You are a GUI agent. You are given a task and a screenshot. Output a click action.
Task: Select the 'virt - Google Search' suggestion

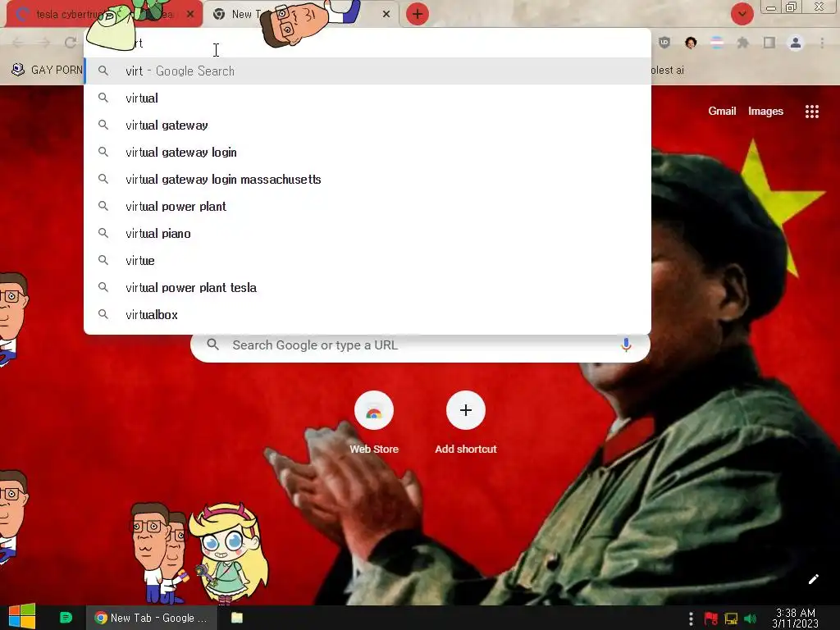click(367, 71)
